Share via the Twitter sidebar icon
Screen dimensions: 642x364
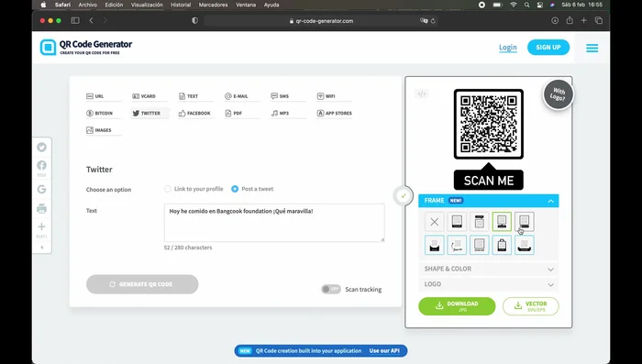(x=42, y=148)
